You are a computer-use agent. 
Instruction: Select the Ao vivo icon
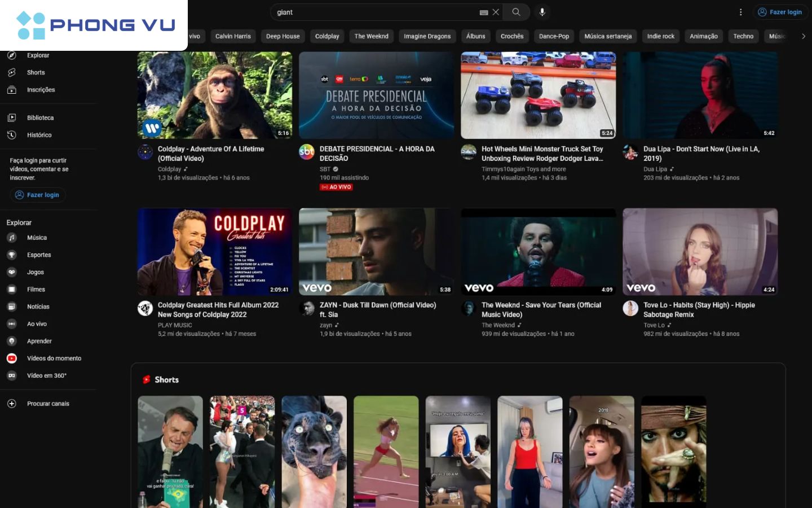pyautogui.click(x=11, y=324)
